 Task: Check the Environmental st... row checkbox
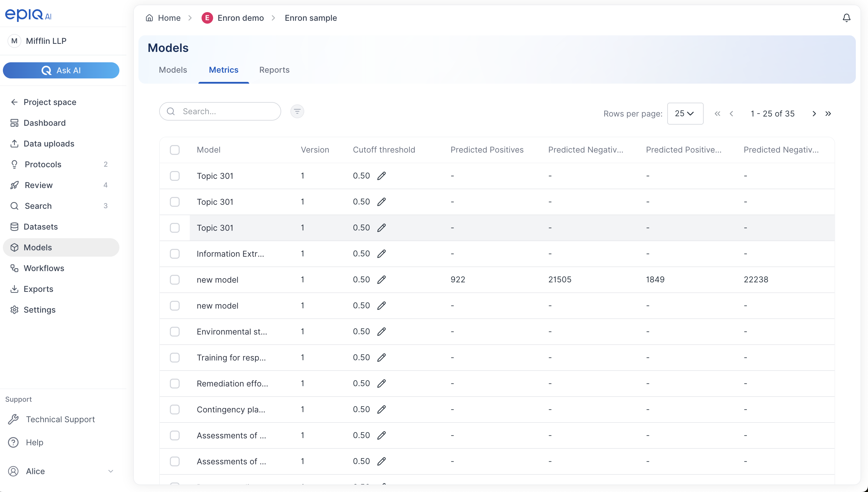[175, 332]
